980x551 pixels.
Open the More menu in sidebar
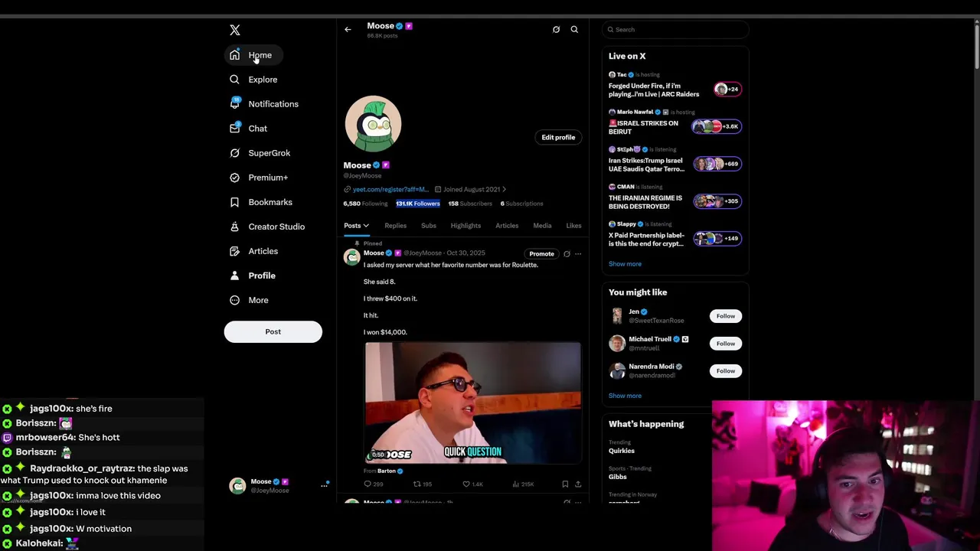click(x=250, y=300)
